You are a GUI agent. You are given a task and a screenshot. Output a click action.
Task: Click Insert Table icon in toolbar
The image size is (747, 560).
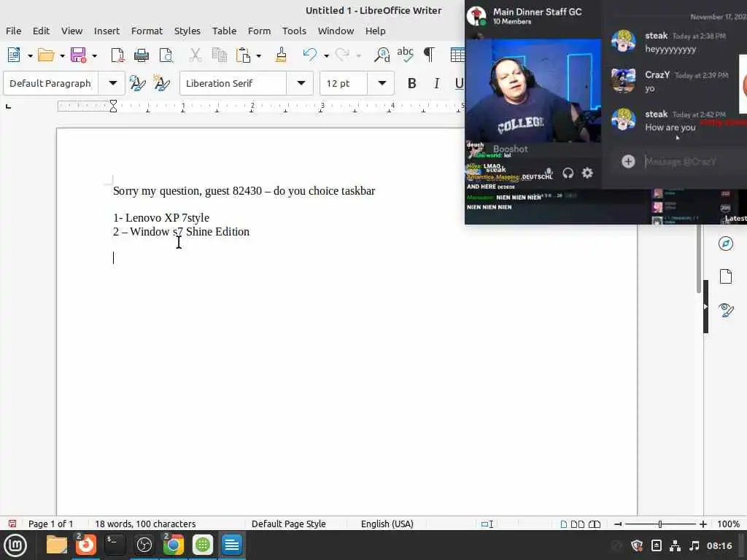[x=457, y=55]
